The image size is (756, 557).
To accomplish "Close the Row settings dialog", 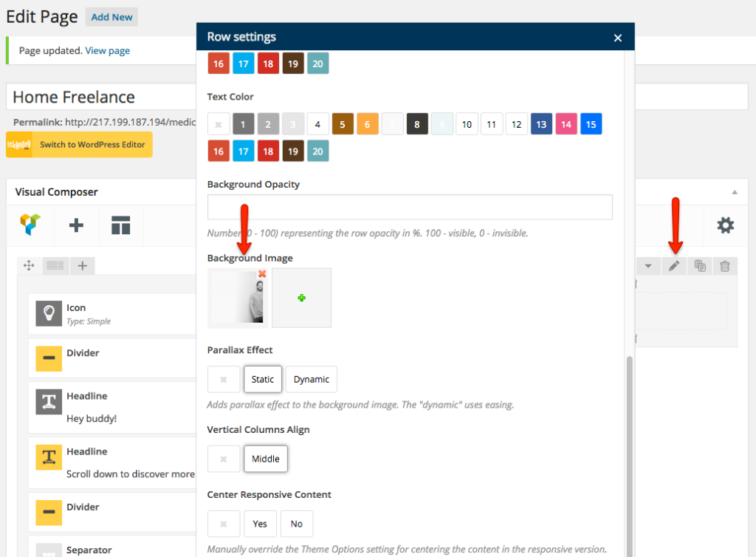I will [x=618, y=38].
